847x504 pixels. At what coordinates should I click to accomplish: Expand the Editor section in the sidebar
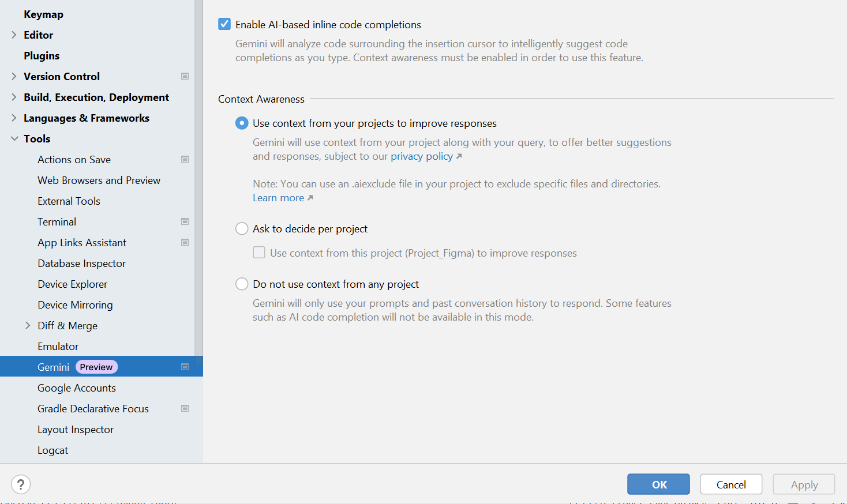pos(13,35)
